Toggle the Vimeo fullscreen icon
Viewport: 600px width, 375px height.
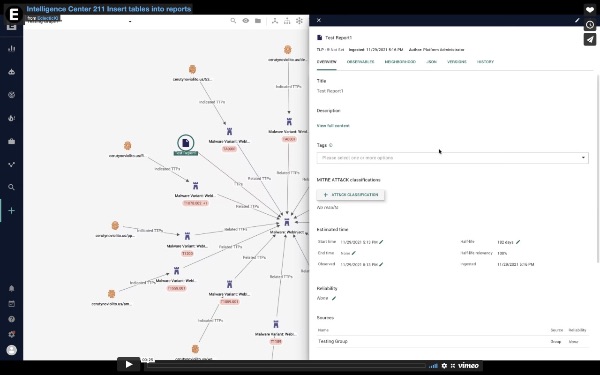[x=453, y=365]
